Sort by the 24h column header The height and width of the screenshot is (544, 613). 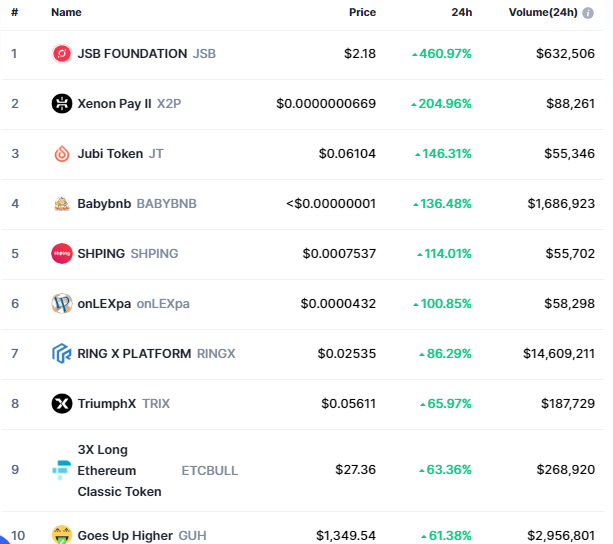[x=462, y=13]
